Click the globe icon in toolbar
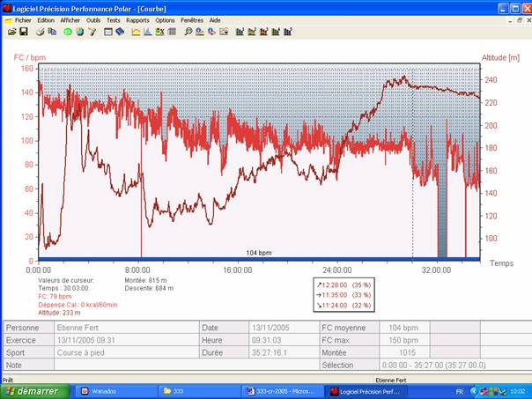 pyautogui.click(x=79, y=32)
